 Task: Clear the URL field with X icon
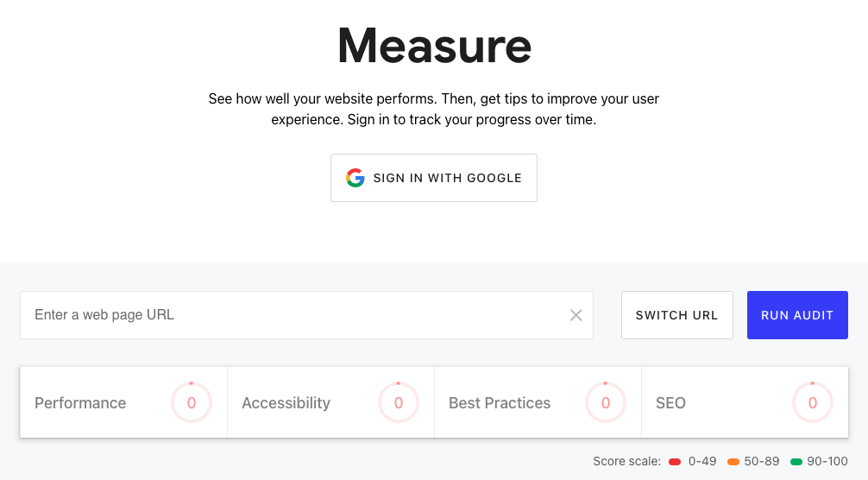coord(576,315)
